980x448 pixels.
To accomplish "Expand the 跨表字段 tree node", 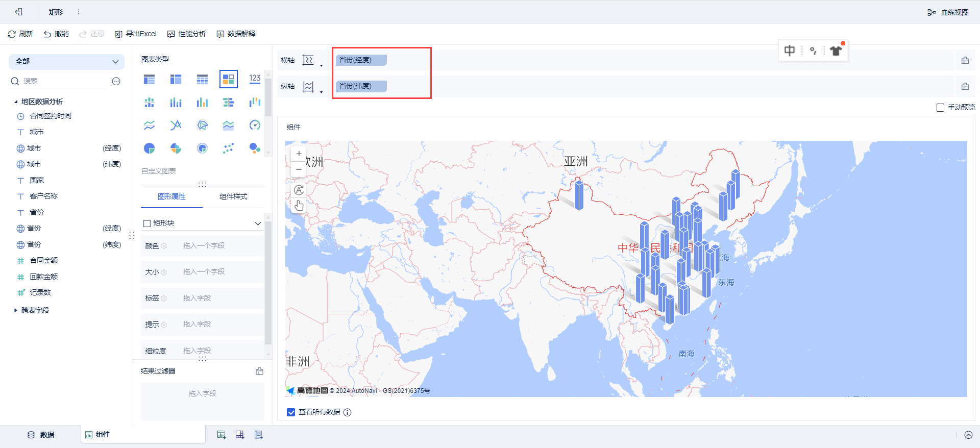I will 16,310.
